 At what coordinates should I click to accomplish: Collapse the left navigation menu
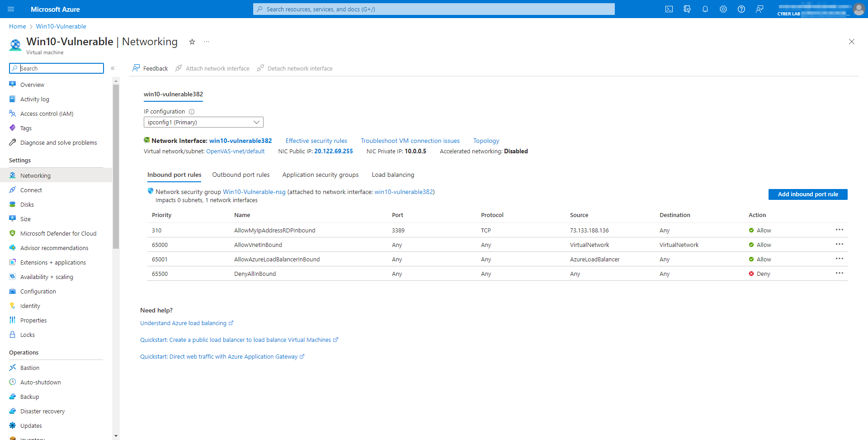click(113, 68)
